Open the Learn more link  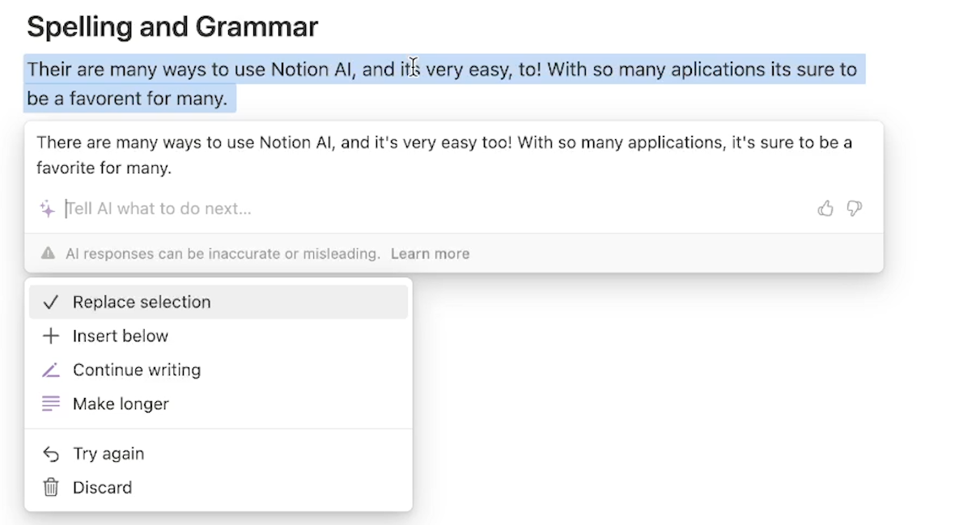pos(430,254)
